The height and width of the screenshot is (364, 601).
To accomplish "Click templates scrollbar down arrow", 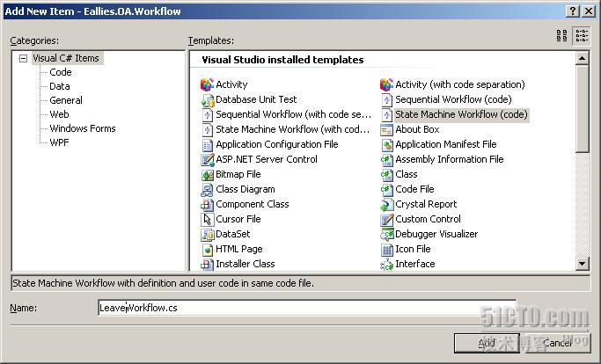I will point(582,264).
